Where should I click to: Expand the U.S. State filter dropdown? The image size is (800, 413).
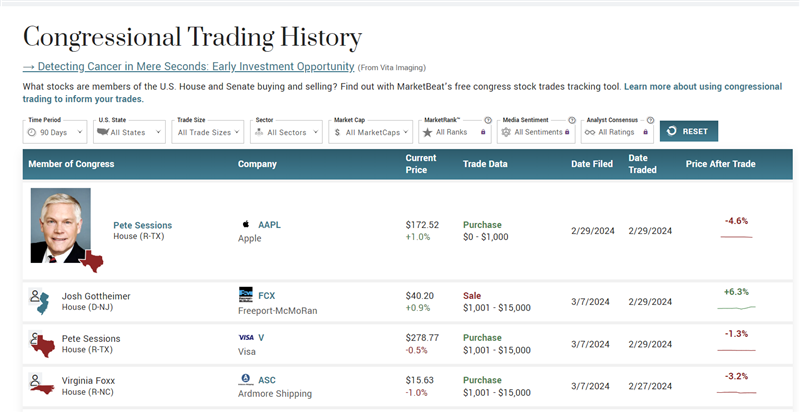128,132
